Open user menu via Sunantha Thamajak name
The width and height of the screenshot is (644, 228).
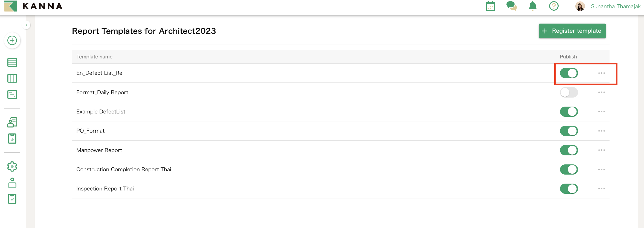coord(615,6)
